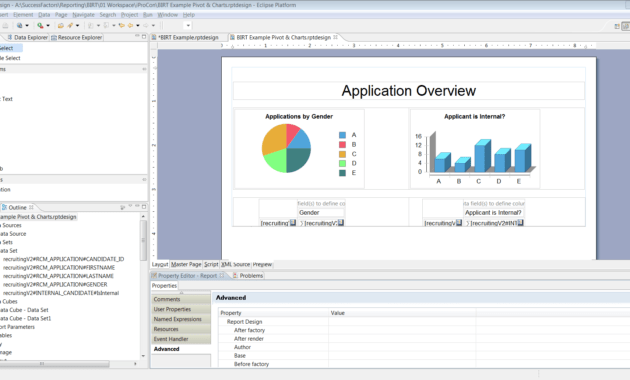Select the Application Overview title label

[409, 91]
